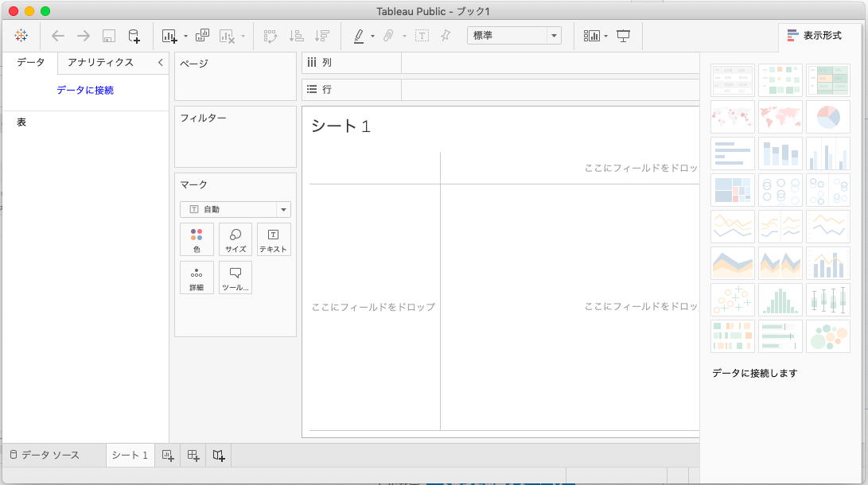Click the new worksheet tab icon

pos(168,455)
